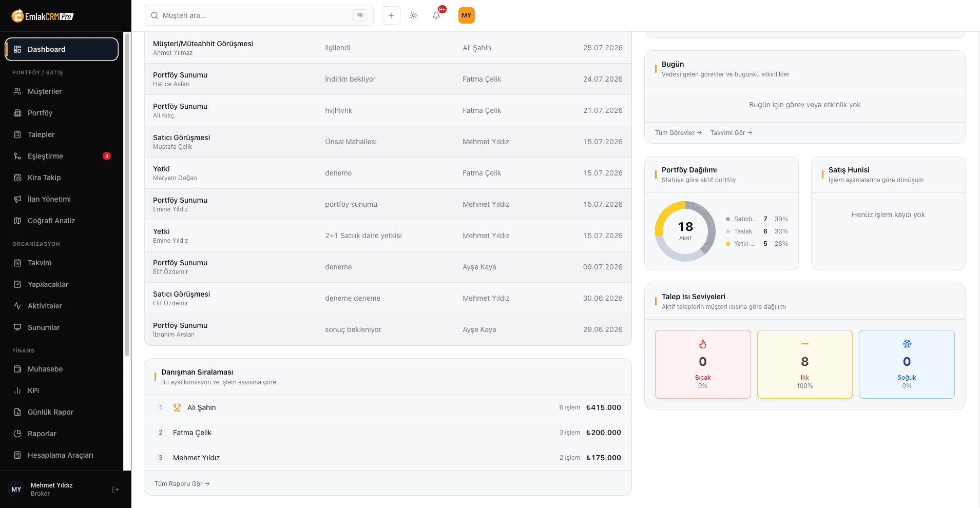Screen dimensions: 980x508
Task: Open the MY user avatar menu
Action: point(467,15)
